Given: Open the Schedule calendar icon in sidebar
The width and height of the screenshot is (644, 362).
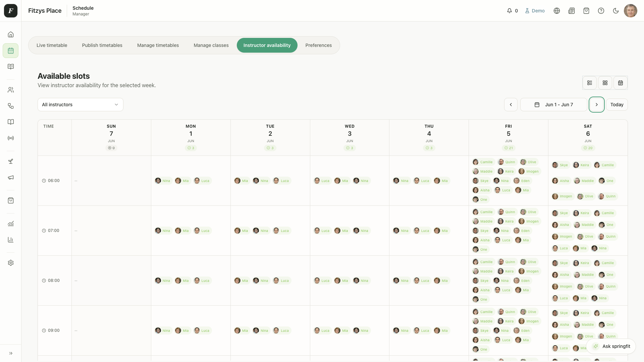Looking at the screenshot, I should (11, 51).
